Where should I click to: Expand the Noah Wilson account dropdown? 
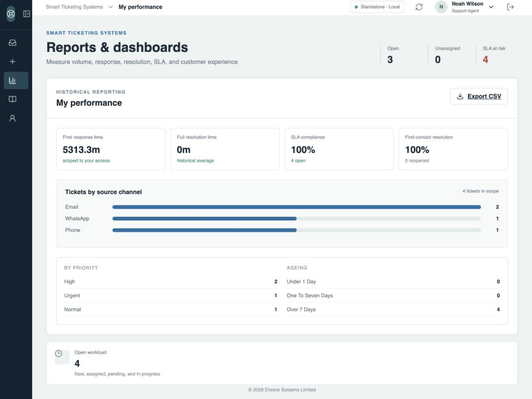click(x=491, y=7)
